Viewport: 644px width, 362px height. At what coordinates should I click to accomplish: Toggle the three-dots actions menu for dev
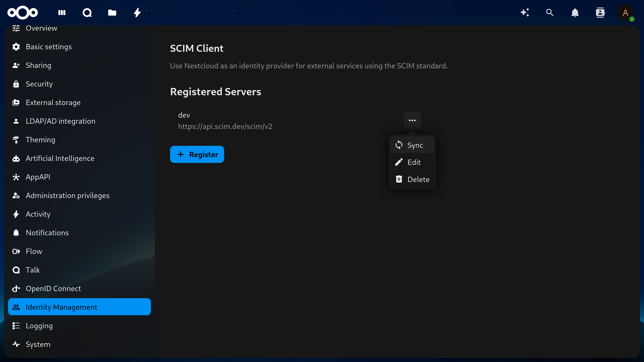point(412,120)
